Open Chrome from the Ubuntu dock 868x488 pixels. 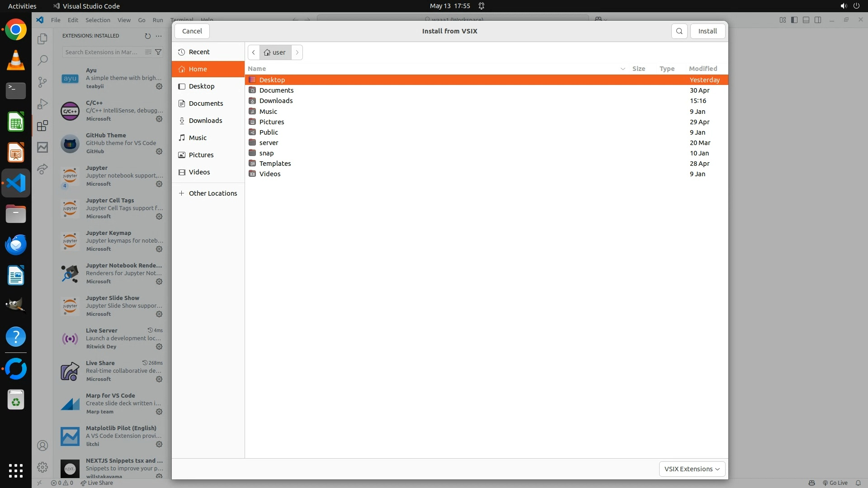(16, 30)
